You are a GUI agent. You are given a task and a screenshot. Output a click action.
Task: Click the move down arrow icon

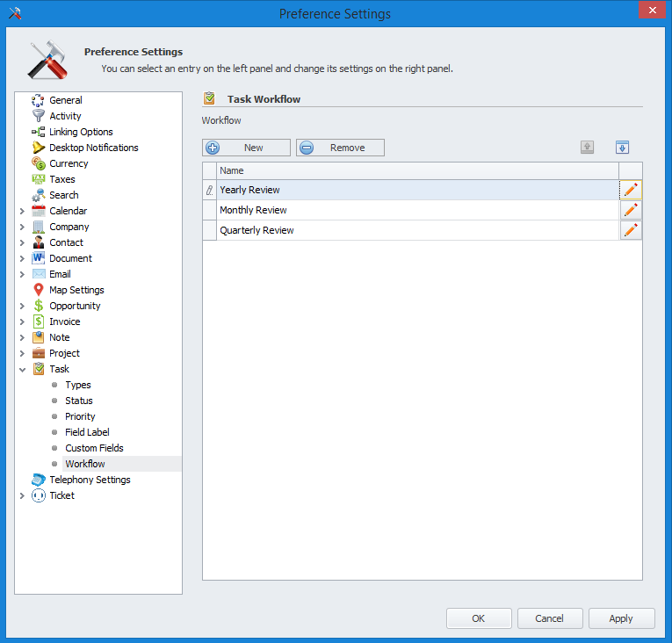[x=622, y=148]
